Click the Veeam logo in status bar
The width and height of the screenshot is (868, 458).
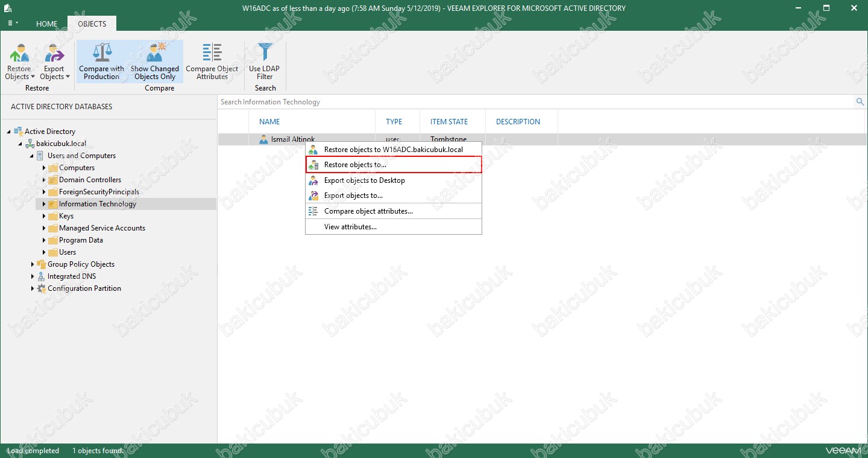844,450
